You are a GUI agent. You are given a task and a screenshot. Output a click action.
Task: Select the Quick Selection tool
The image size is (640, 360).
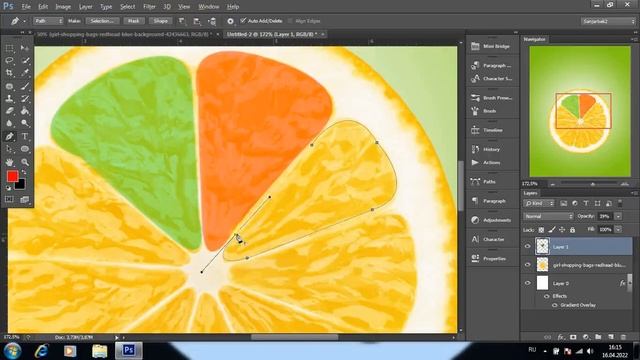[x=24, y=60]
